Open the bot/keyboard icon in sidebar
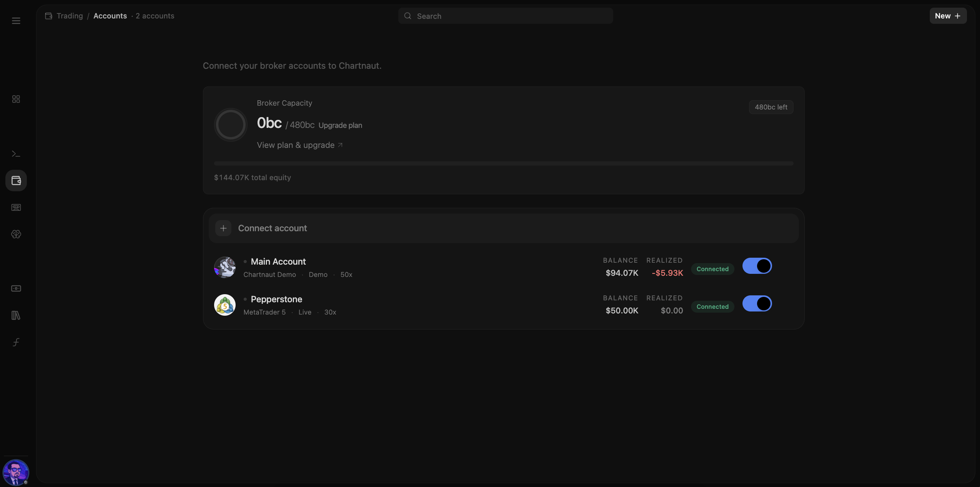980x487 pixels. click(16, 207)
